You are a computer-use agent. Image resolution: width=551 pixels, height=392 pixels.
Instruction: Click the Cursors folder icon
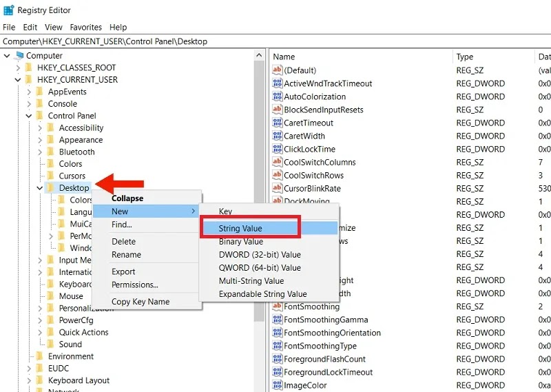click(x=51, y=176)
